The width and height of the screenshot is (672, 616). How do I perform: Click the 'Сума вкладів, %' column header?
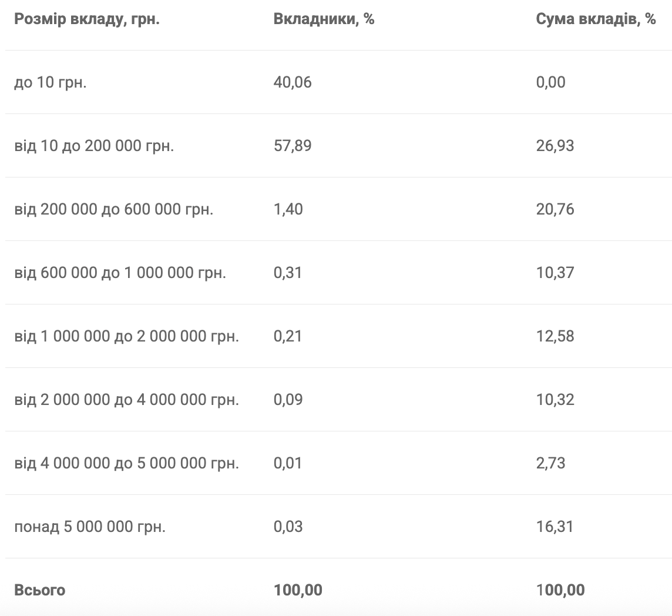596,19
